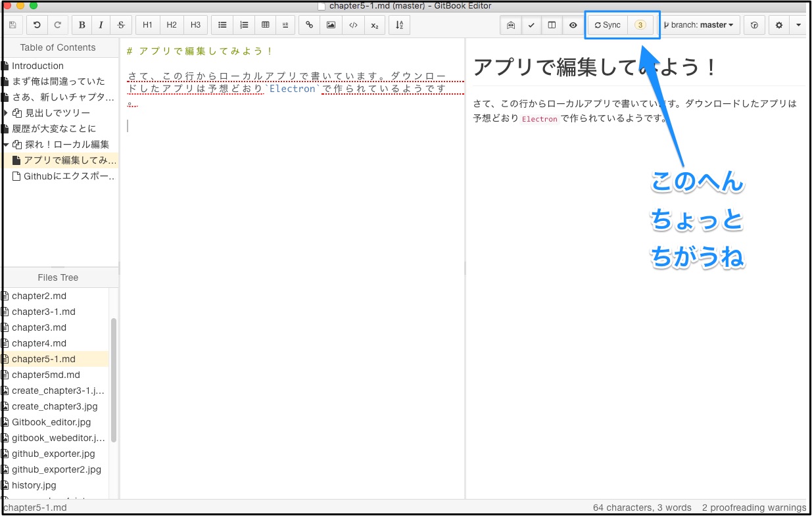This screenshot has width=812, height=516.
Task: Open chapter3.md in Files Tree
Action: 55,327
